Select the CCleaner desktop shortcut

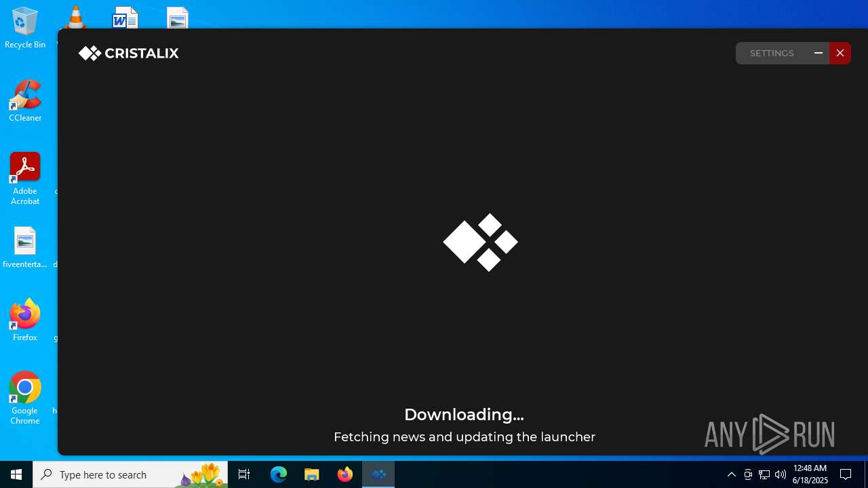coord(25,101)
